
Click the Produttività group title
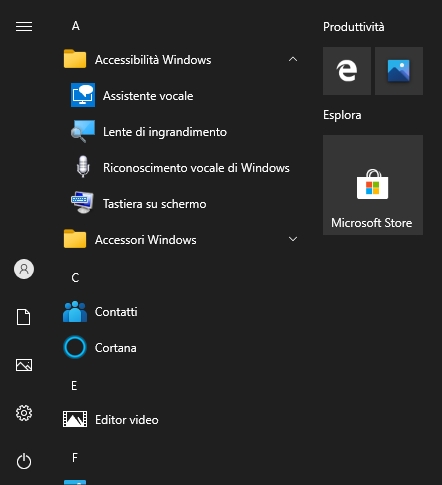click(354, 27)
